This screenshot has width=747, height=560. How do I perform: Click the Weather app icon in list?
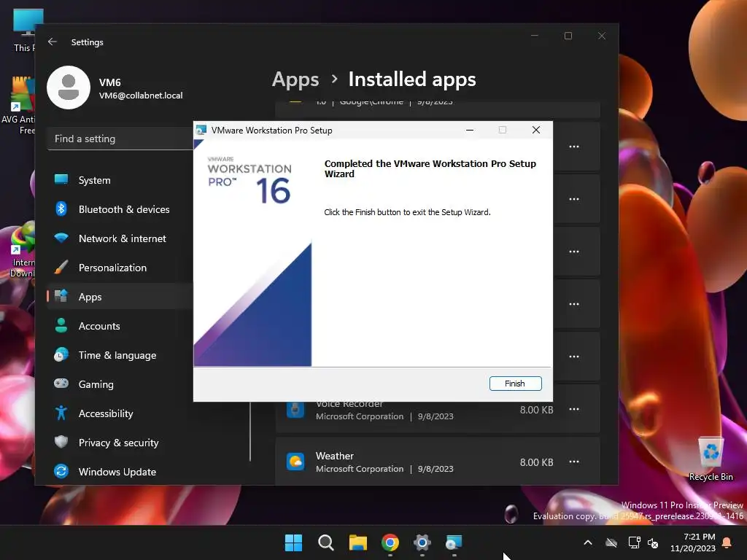(x=295, y=462)
